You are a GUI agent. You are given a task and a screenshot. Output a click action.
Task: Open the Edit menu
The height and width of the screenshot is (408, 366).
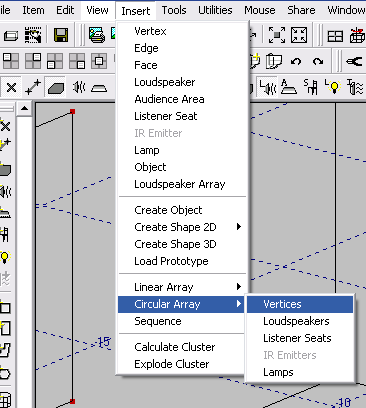point(65,10)
